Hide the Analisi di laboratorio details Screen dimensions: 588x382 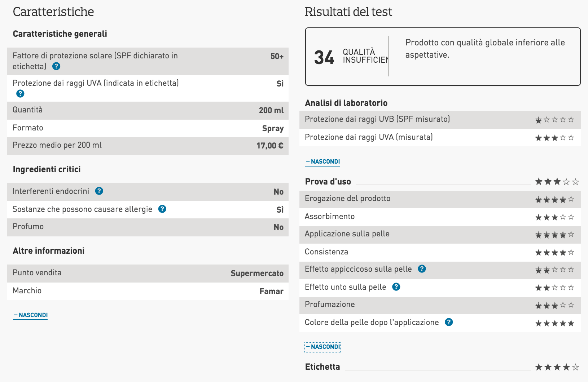tap(323, 162)
